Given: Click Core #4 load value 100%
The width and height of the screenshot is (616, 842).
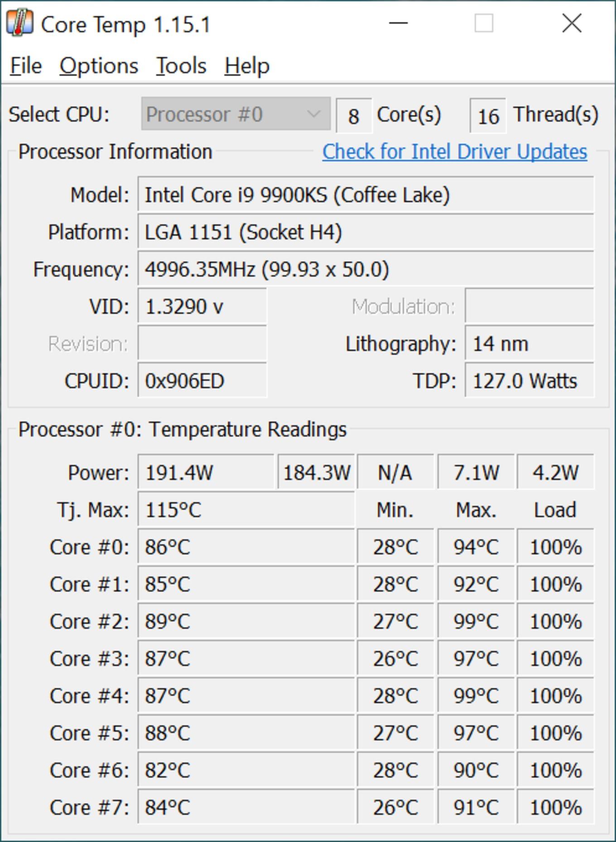Looking at the screenshot, I should coord(555,696).
